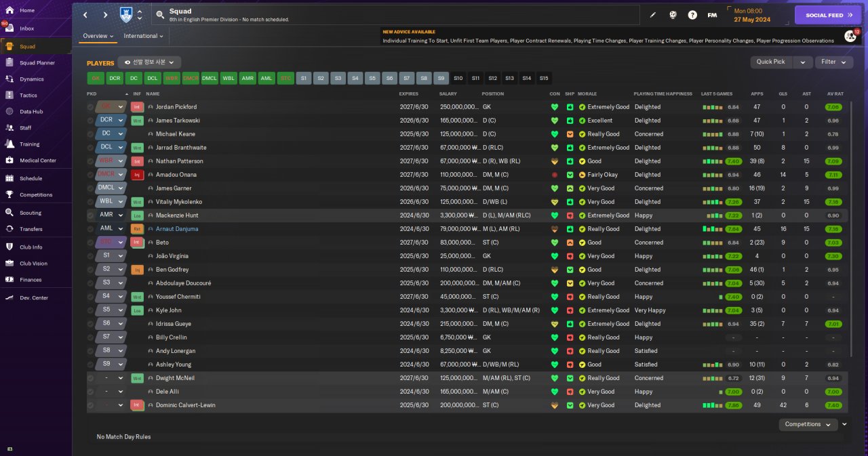This screenshot has height=456, width=868.
Task: Open the Inbox from the sidebar
Action: point(26,28)
